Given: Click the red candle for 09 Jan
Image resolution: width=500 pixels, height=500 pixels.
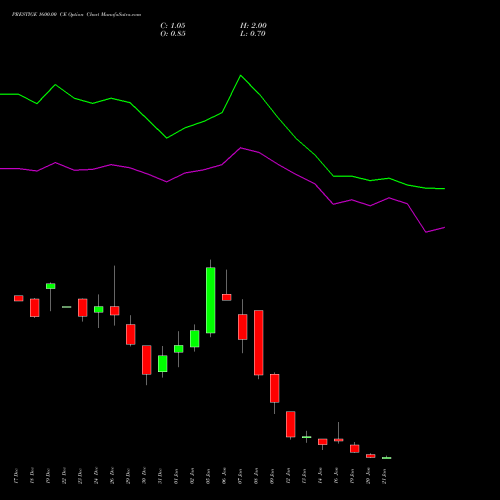Looking at the screenshot, I should [275, 388].
